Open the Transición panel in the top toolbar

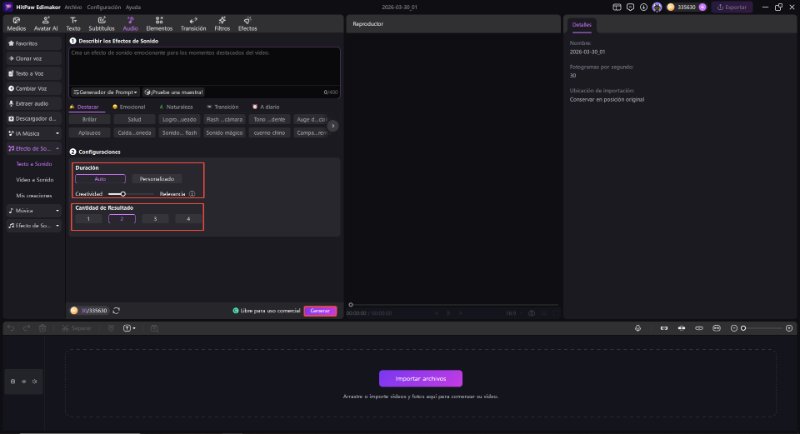click(193, 24)
